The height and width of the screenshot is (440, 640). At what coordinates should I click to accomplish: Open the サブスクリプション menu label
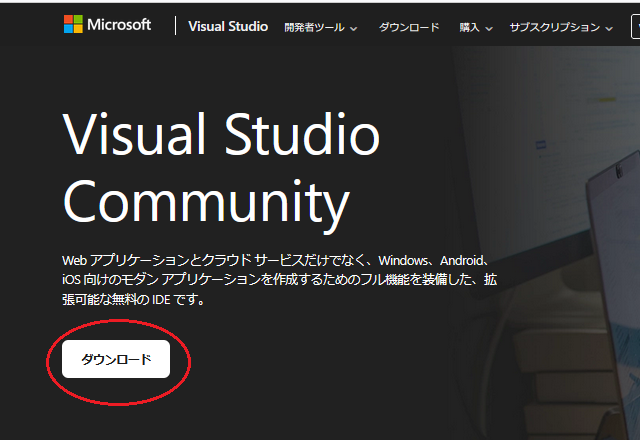(x=555, y=27)
